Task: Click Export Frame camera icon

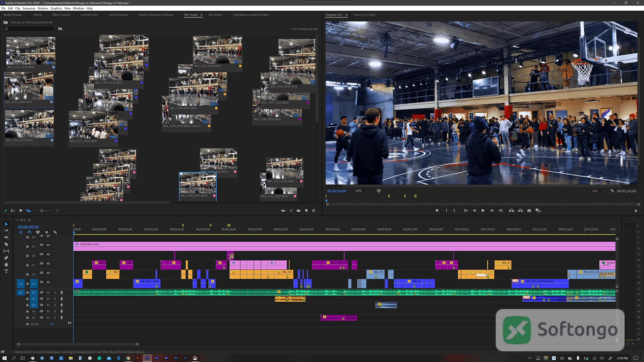Action: (529, 210)
